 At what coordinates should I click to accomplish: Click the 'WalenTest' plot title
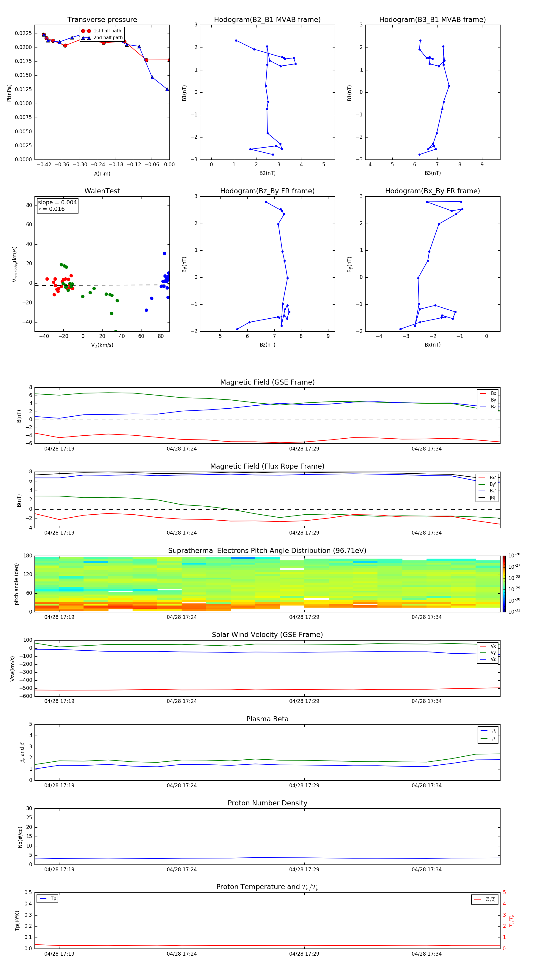pos(102,191)
